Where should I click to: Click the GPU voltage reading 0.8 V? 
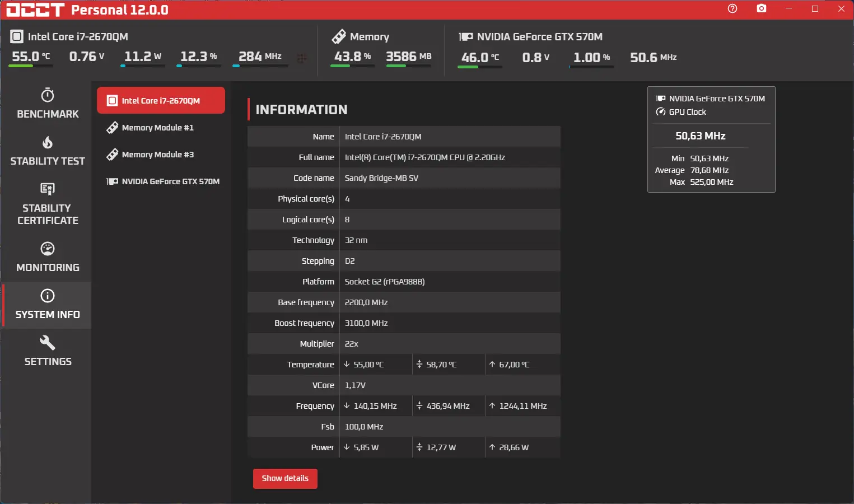(x=536, y=57)
